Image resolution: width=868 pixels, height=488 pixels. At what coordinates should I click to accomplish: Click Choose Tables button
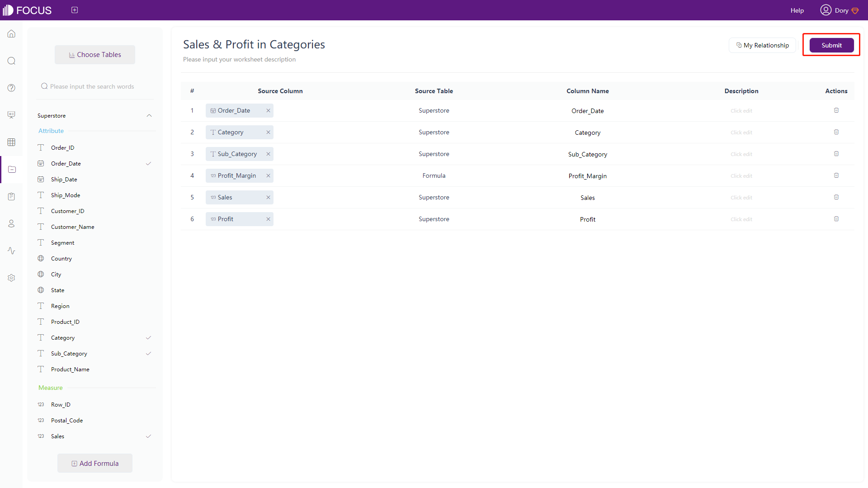point(95,55)
